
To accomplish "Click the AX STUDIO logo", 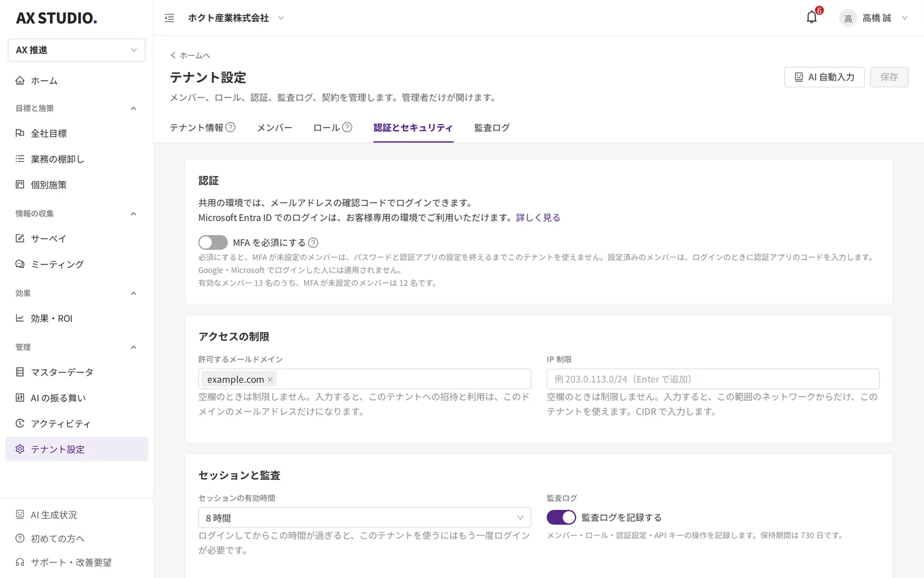I will pos(56,18).
